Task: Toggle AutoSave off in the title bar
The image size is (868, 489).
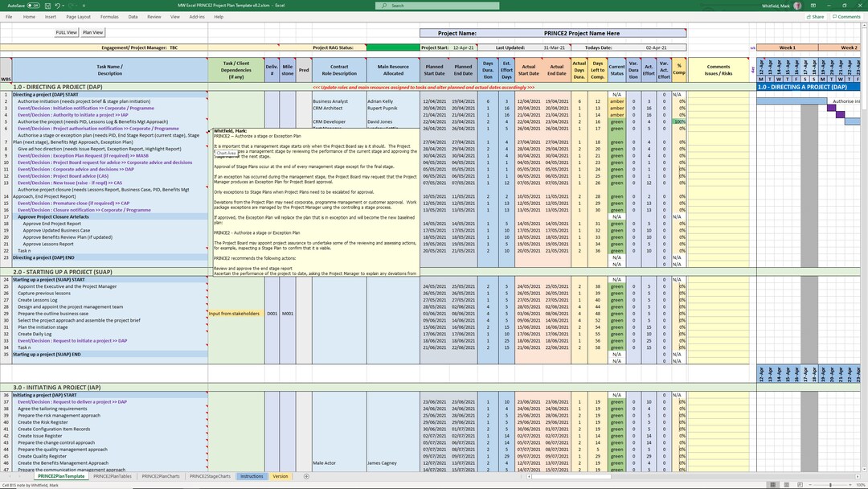Action: 32,5
